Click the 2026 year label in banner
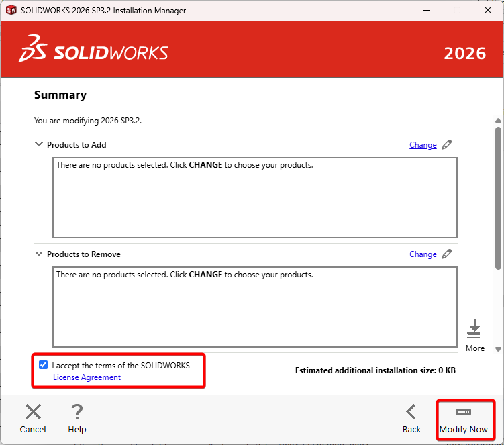 tap(465, 54)
